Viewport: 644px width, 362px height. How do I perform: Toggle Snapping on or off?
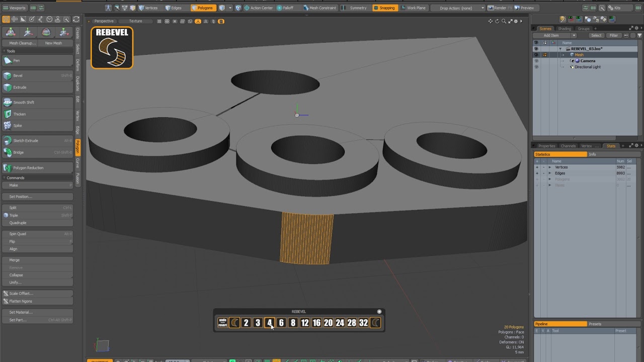(x=384, y=8)
